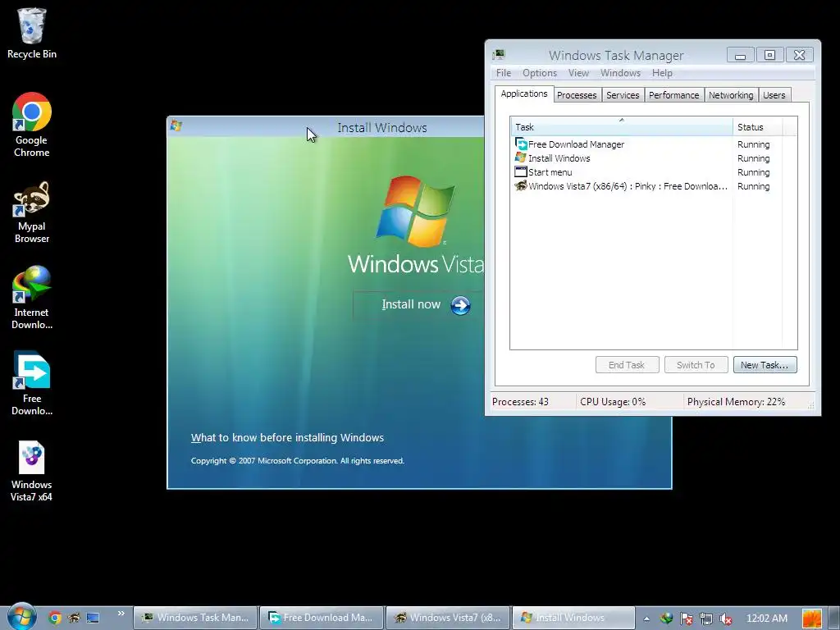Select the Applications tab

524,94
